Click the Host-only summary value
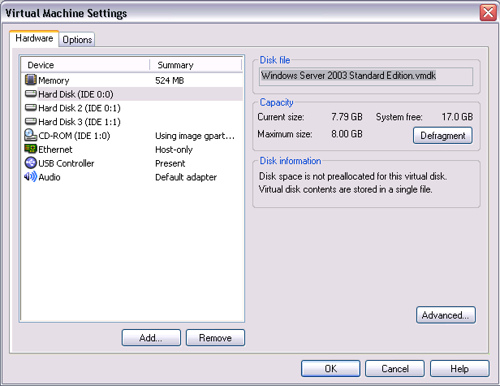500x386 pixels. tap(174, 150)
